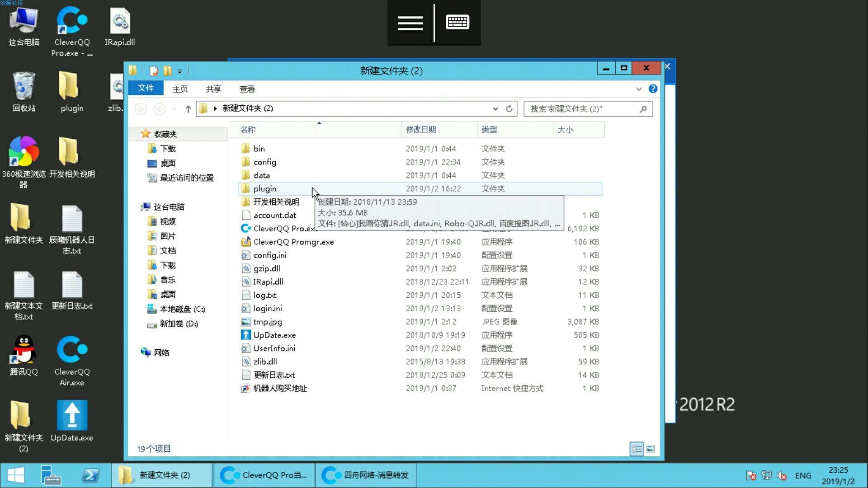The image size is (868, 488).
Task: Switch to 四舟网络-消息转发 taskbar window
Action: (365, 475)
